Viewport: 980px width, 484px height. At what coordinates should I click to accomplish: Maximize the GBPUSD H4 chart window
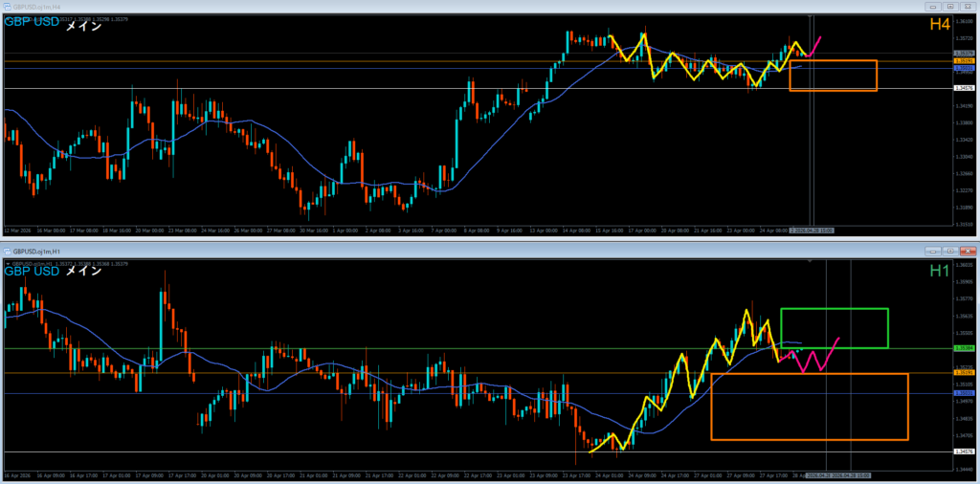click(x=950, y=7)
